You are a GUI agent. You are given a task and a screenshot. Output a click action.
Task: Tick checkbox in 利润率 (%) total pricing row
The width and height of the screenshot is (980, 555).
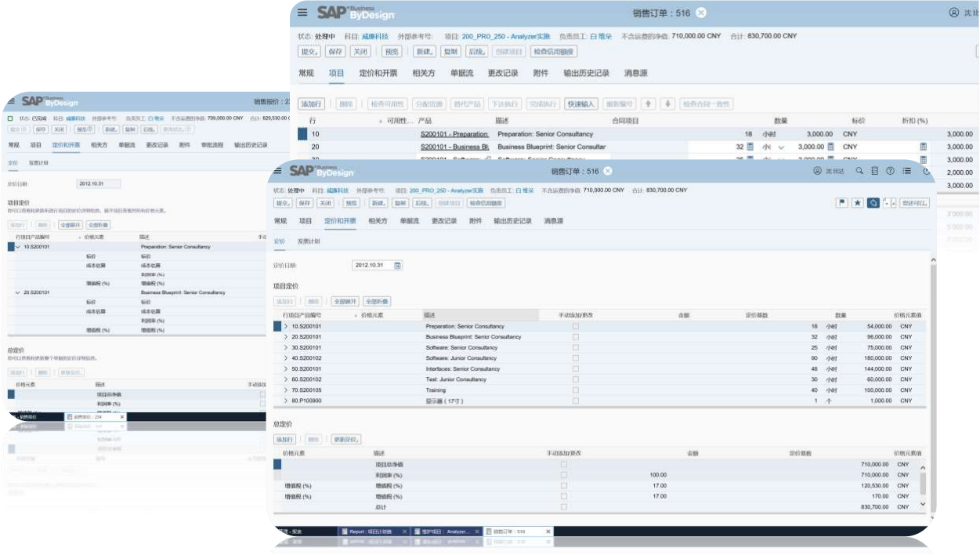564,475
